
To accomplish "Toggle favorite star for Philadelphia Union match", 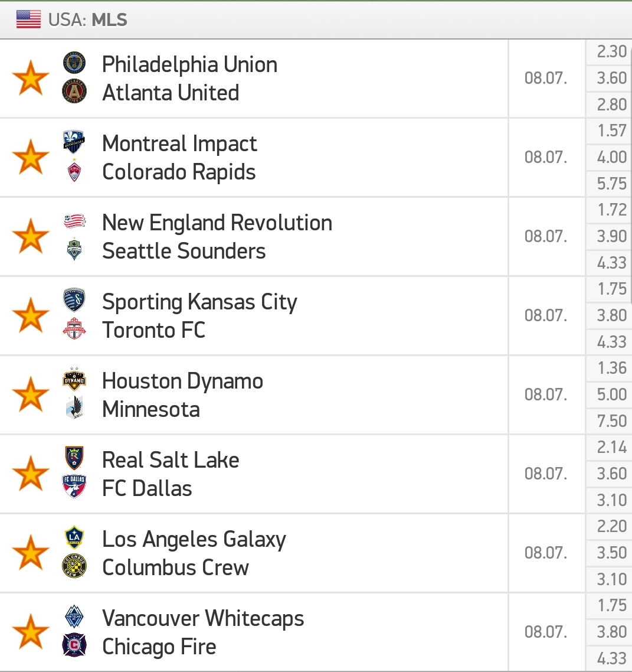I will pos(31,77).
